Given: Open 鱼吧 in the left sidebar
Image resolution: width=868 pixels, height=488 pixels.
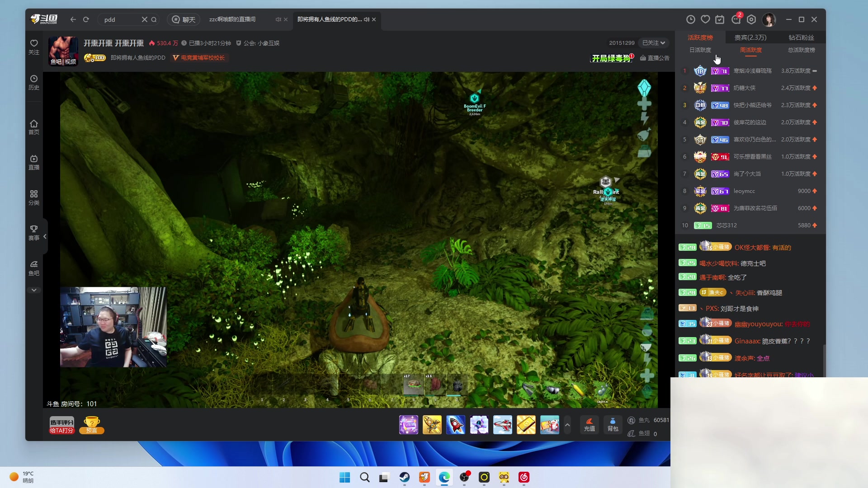Looking at the screenshot, I should 34,268.
